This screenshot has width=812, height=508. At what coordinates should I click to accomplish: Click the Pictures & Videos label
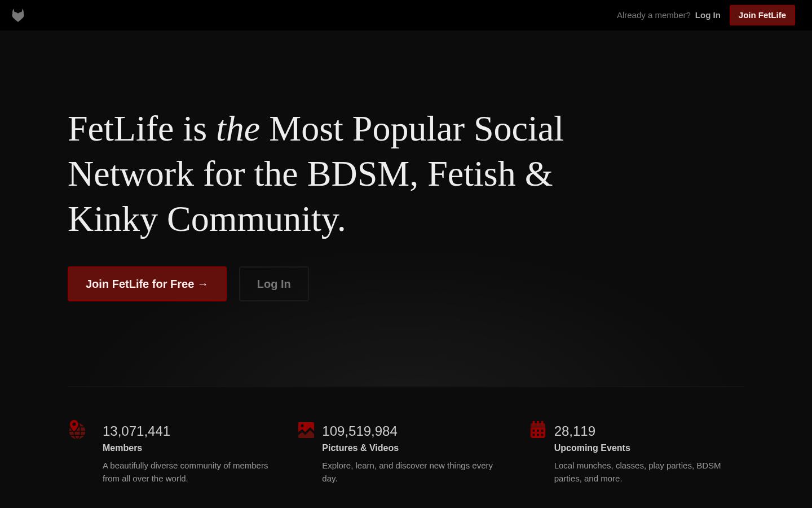click(x=360, y=448)
